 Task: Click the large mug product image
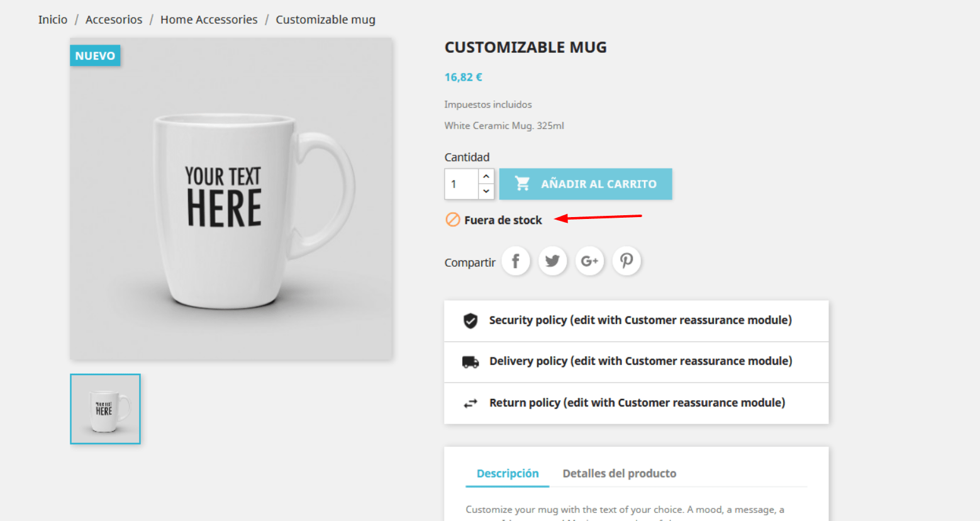(231, 199)
